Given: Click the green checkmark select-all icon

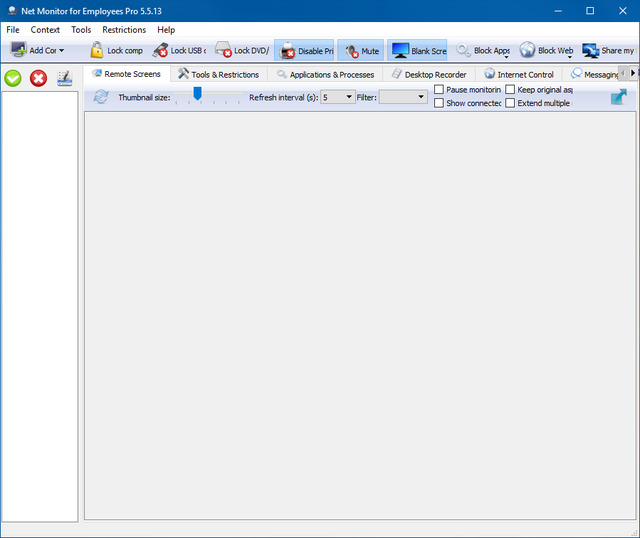Looking at the screenshot, I should [13, 78].
